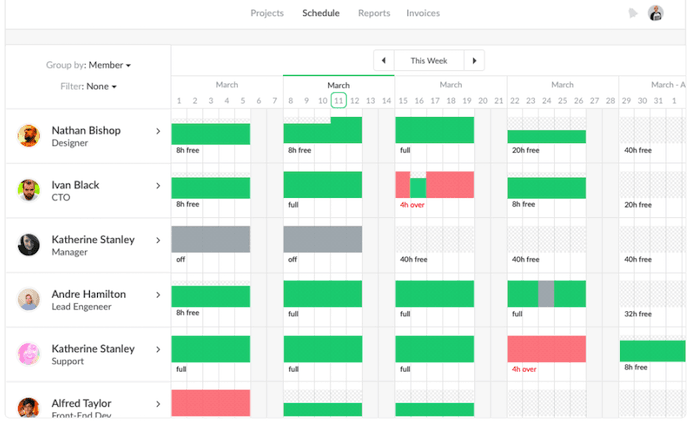Expand Ivan Black's row chevron
Viewport: 690px width, 422px height.
point(158,185)
